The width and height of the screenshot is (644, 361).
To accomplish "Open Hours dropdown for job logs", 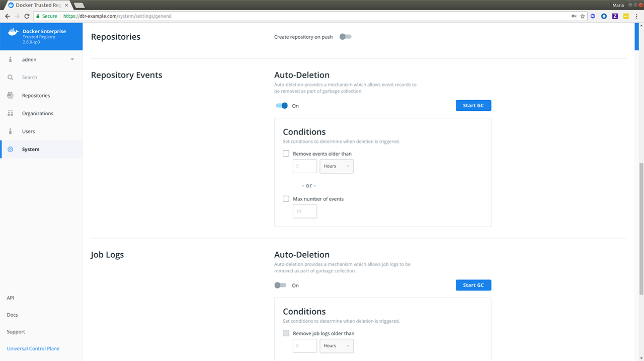I will coord(337,346).
